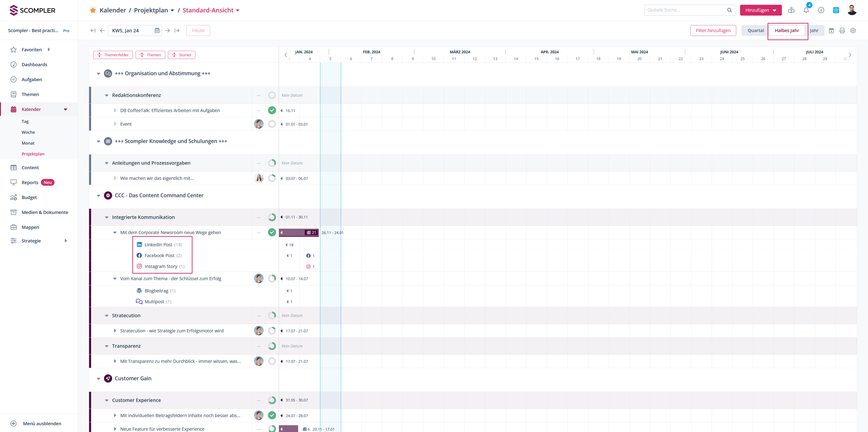Click the gift box icon in header
Image resolution: width=868 pixels, height=432 pixels.
(791, 10)
